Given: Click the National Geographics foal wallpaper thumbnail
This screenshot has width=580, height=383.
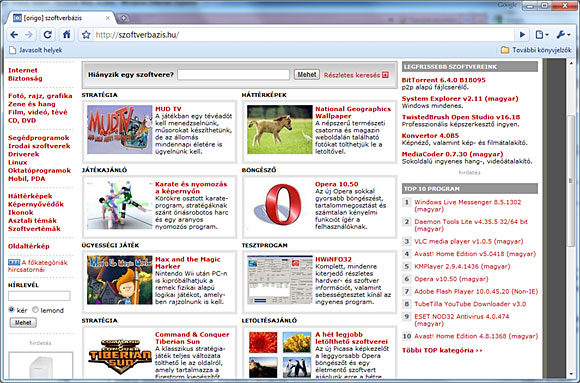Looking at the screenshot, I should [x=280, y=130].
